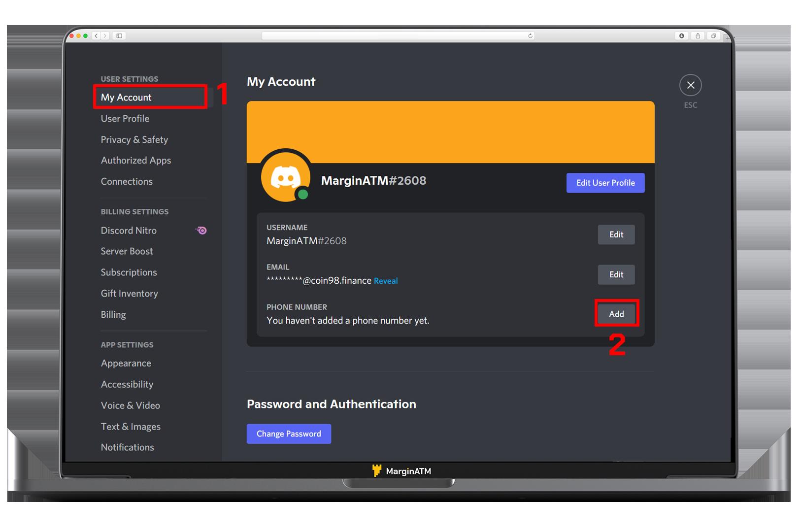Image resolution: width=802 pixels, height=532 pixels.
Task: Select Accessibility settings
Action: pyautogui.click(x=127, y=384)
